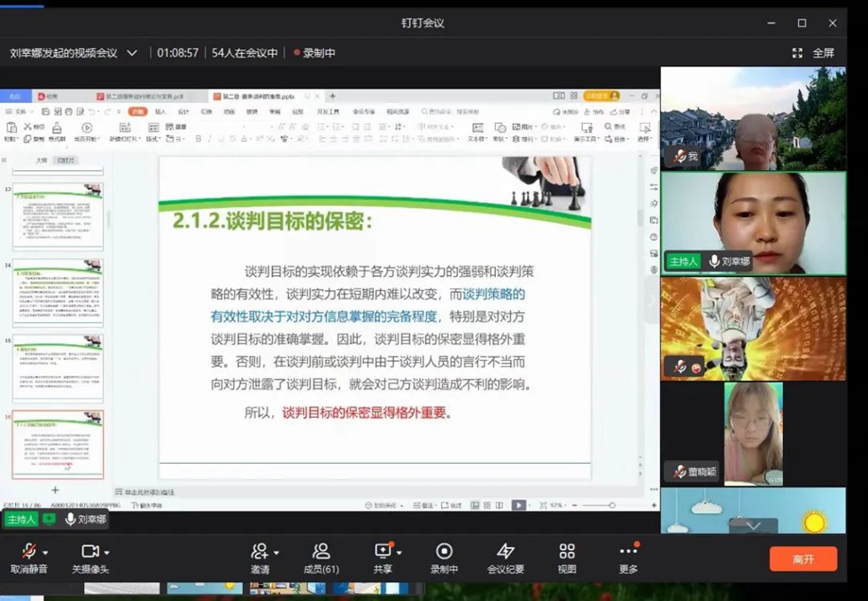Screen dimensions: 868x601
Task: Expand meeting info chevron beside 刘幸娜发起的视频会议
Action: tap(132, 53)
